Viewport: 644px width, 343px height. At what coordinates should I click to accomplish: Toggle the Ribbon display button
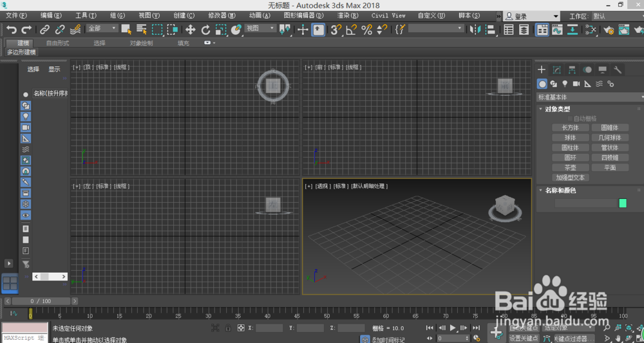[542, 30]
